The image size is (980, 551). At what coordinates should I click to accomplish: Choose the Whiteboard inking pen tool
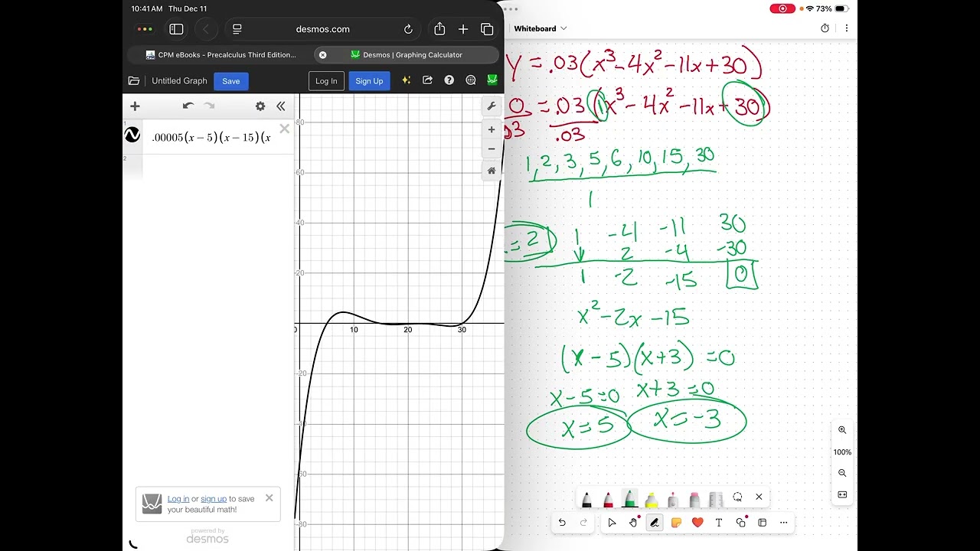tap(655, 523)
